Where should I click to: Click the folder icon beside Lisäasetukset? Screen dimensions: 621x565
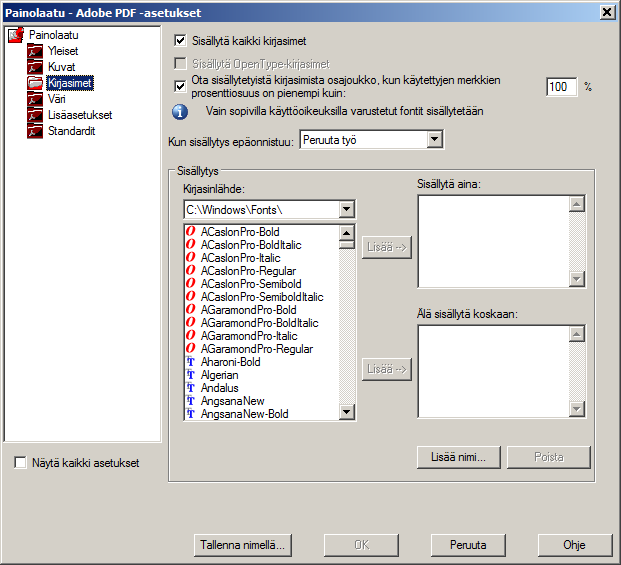coord(35,115)
